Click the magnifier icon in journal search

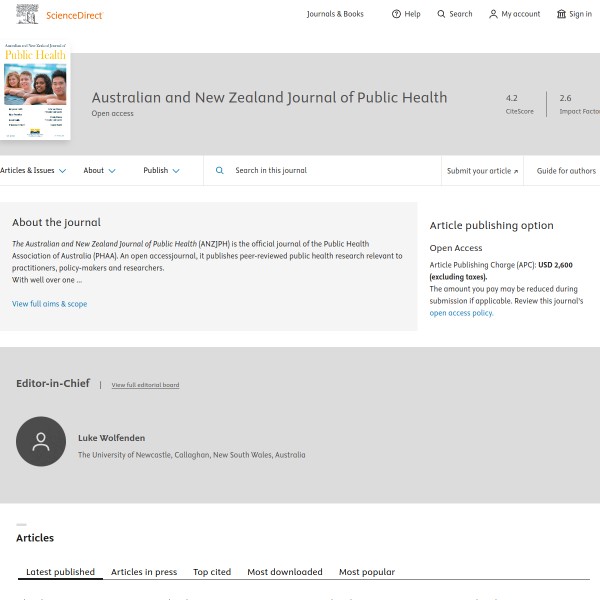pyautogui.click(x=220, y=171)
